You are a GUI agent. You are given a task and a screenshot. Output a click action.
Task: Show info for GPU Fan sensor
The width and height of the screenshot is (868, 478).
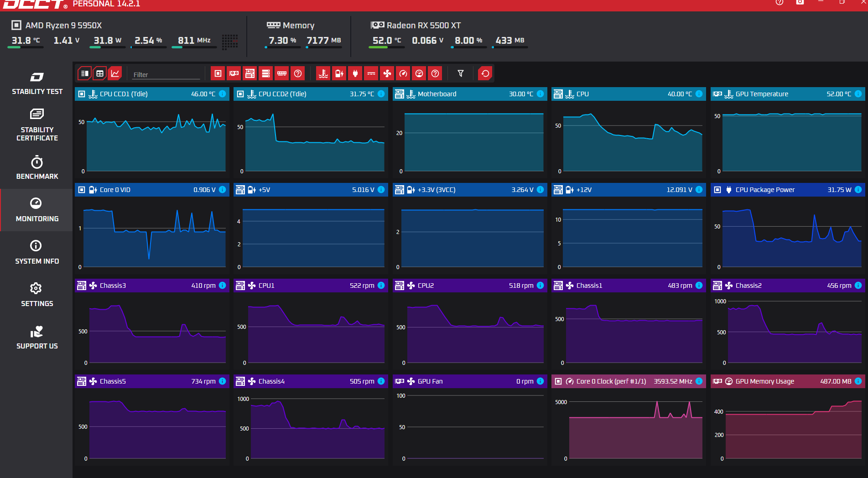pyautogui.click(x=541, y=381)
